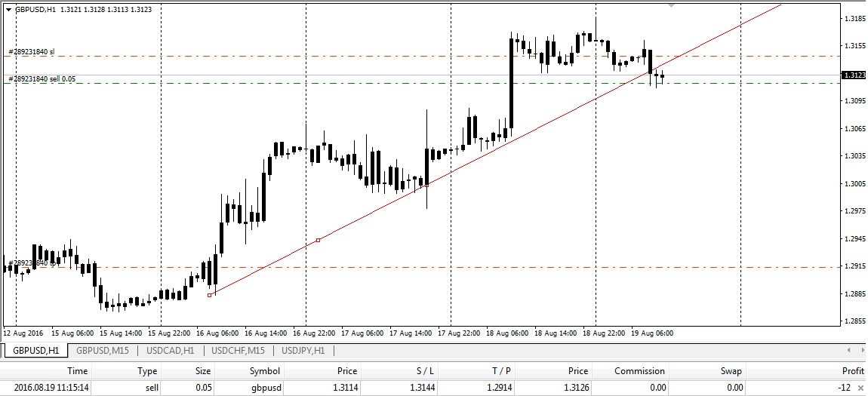The width and height of the screenshot is (868, 396).
Task: Click the chart title dropdown triangle
Action: click(x=8, y=9)
